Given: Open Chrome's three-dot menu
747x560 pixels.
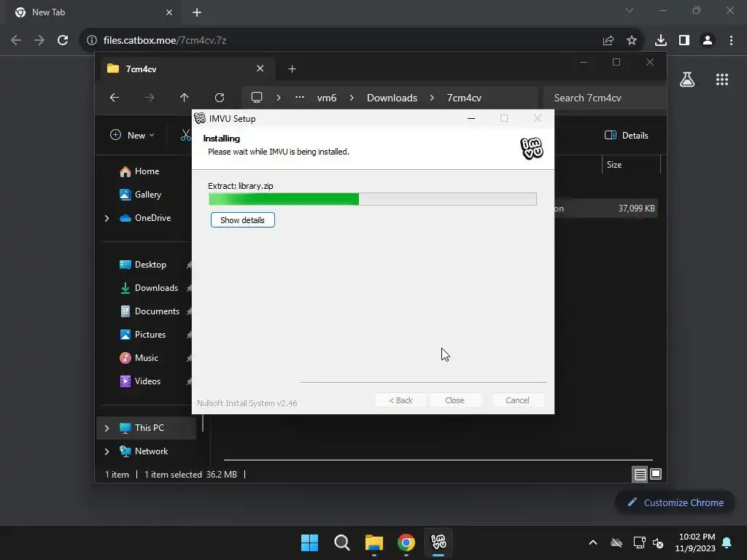Looking at the screenshot, I should 731,41.
